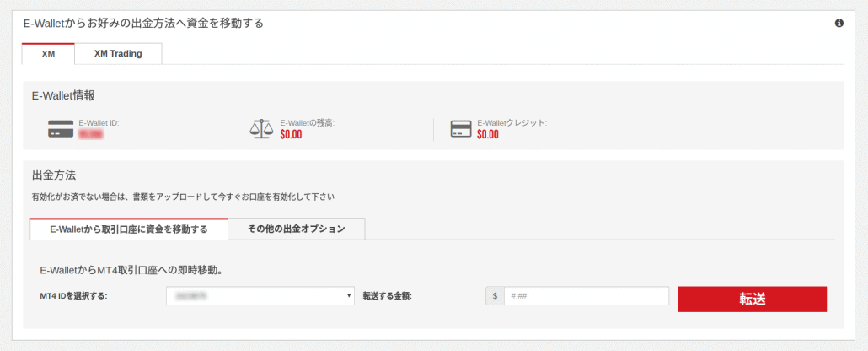Click the info icon at top right

click(x=839, y=24)
